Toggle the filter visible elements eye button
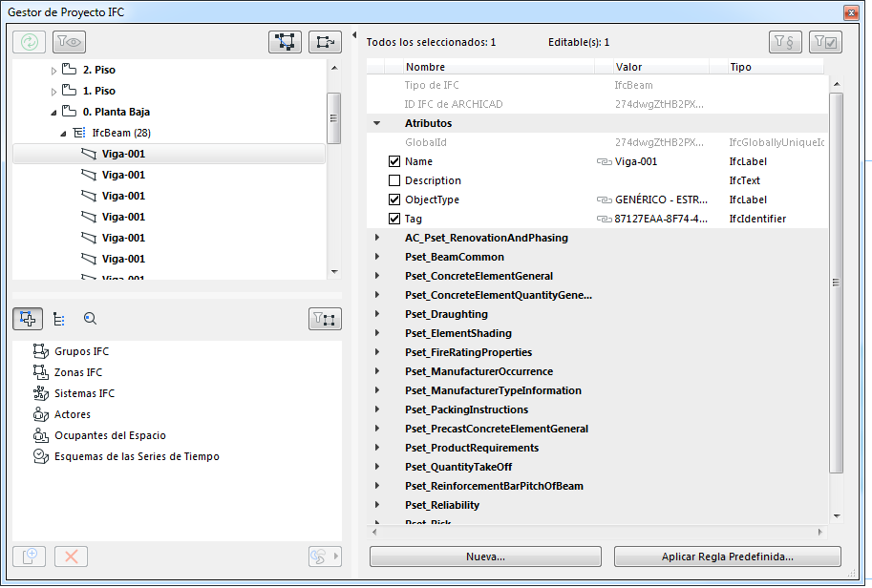Screen dimensions: 872x588 [x=69, y=42]
